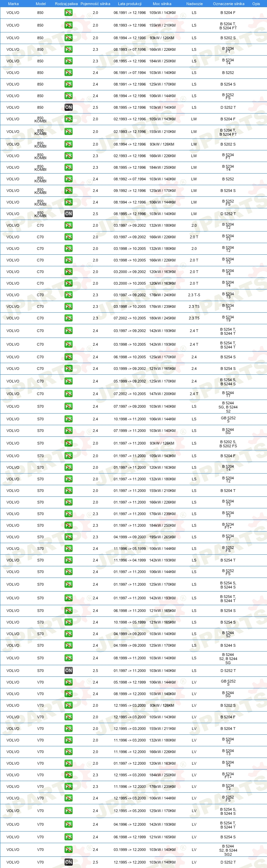The width and height of the screenshot is (267, 868).
Task: Select the '155kW / 211KM' power cell
Action: point(163,729)
